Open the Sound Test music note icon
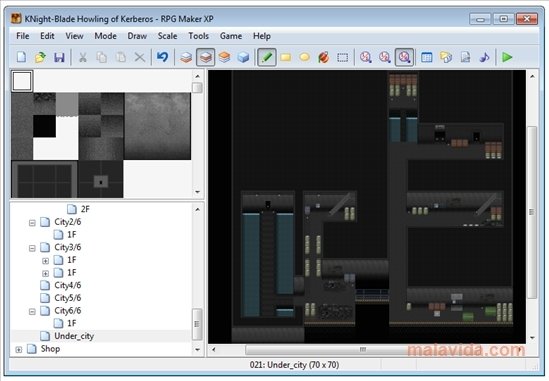This screenshot has width=549, height=381. (x=484, y=57)
